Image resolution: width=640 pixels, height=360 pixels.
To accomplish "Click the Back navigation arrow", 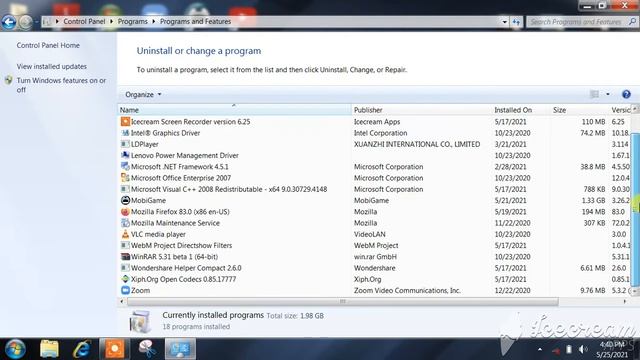I will click(9, 22).
